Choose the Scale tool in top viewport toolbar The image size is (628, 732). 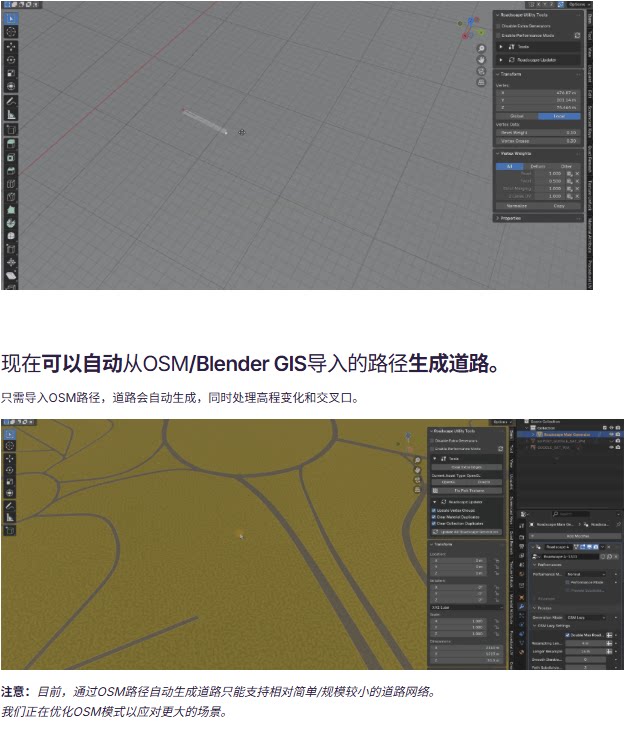coord(11,73)
